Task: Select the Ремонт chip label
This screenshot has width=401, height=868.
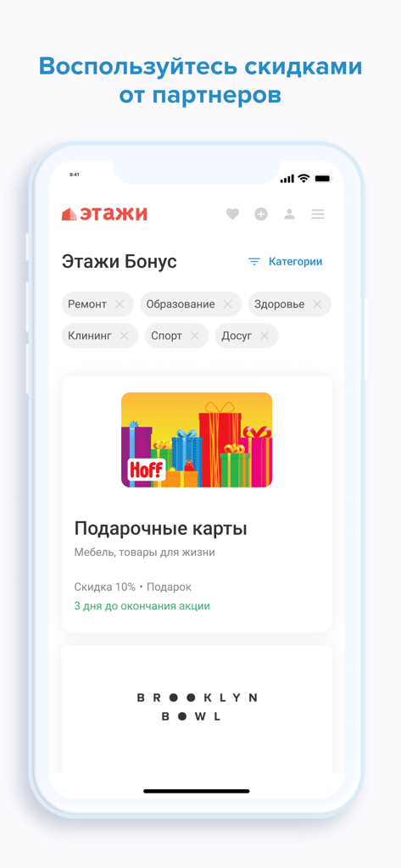Action: pos(87,304)
